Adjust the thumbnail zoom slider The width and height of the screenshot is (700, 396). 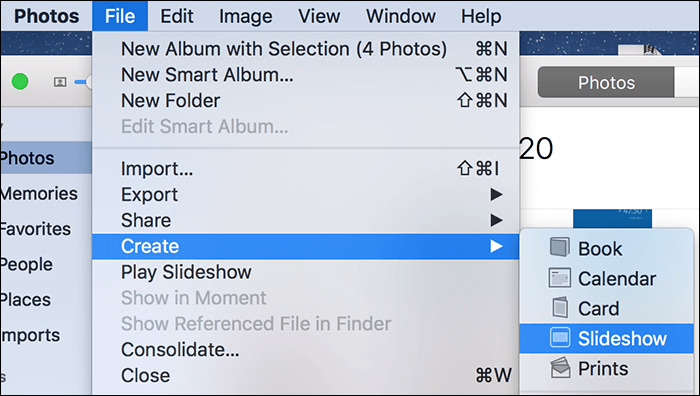click(x=84, y=82)
